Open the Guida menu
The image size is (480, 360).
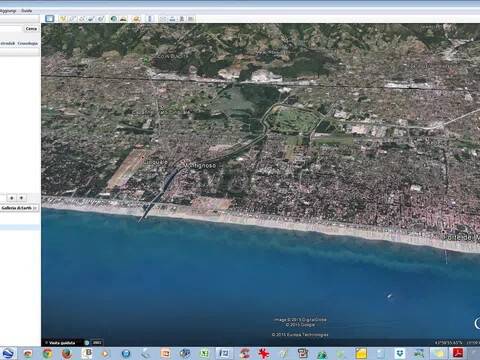[26, 11]
